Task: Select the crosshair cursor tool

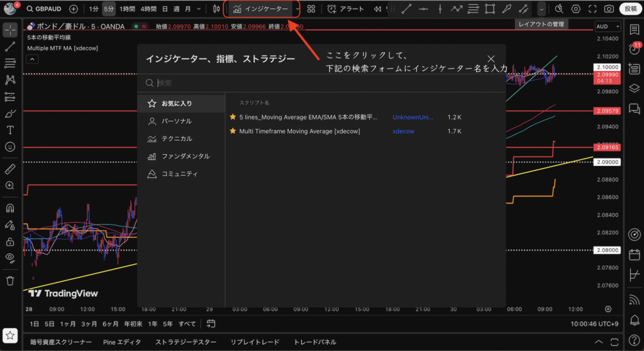Action: point(10,30)
